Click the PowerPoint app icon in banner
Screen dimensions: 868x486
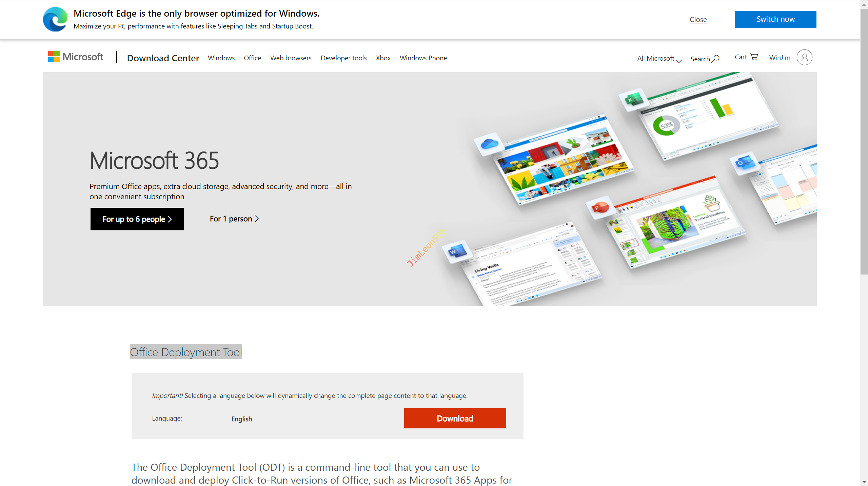click(x=599, y=207)
